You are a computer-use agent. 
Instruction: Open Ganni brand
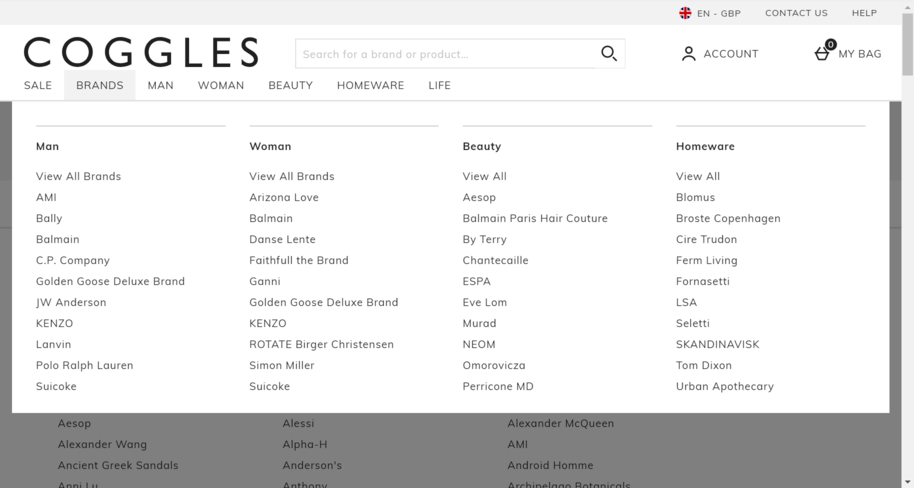pyautogui.click(x=265, y=281)
